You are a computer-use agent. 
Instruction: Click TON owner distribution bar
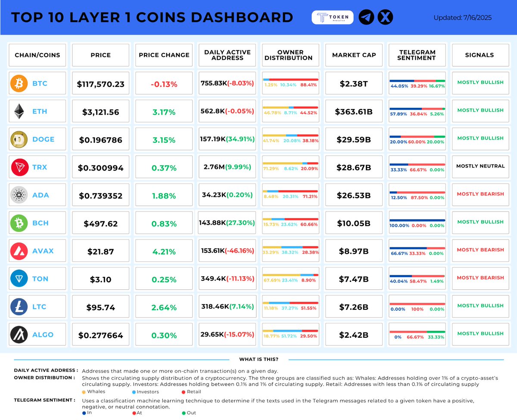290,275
